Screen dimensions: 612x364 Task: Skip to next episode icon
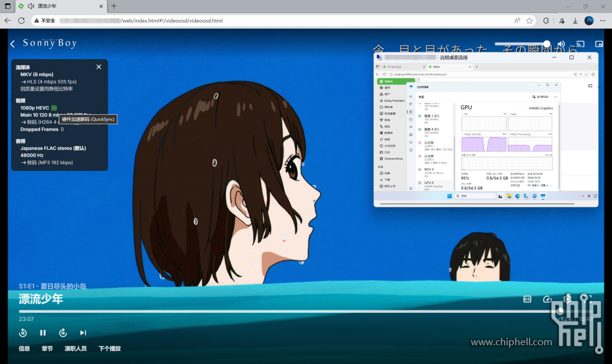[83, 333]
